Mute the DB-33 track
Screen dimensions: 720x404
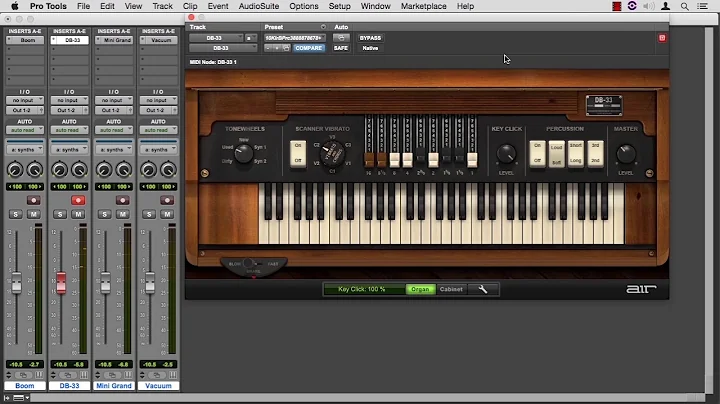tap(78, 214)
